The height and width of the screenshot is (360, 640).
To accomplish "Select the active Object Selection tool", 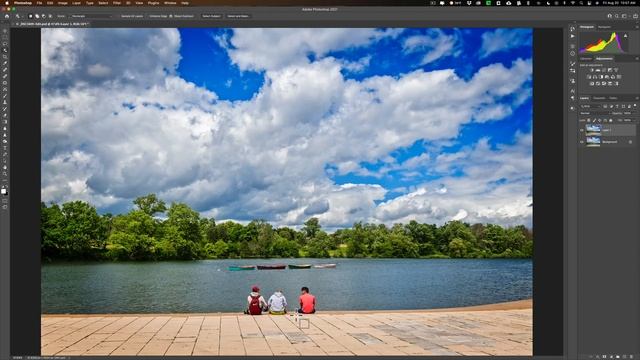I will 6,50.
